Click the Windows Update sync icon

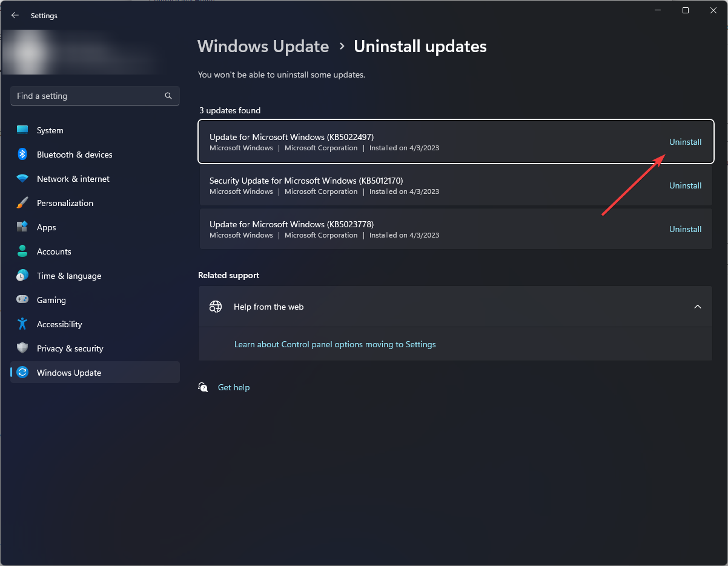coord(22,373)
